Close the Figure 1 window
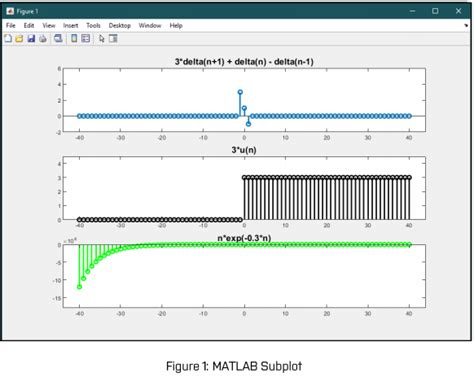This screenshot has height=386, width=474. (458, 11)
